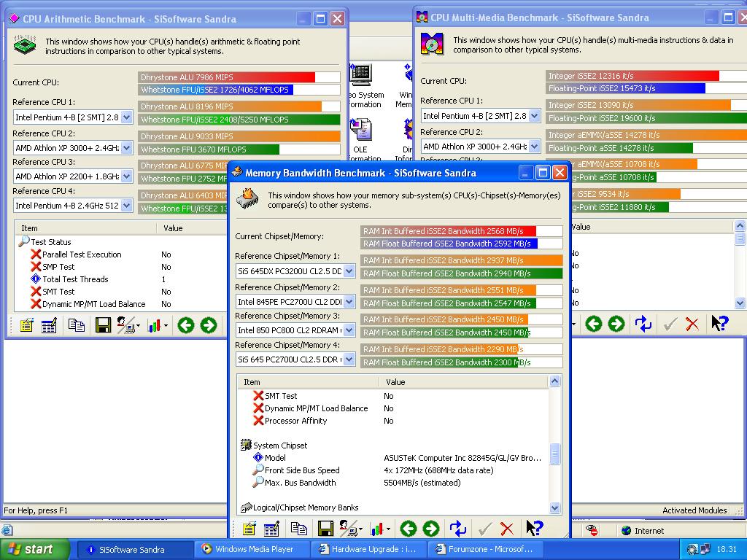Click the options notepad icon in CPU Arithmetic toolbar
The image size is (747, 560).
[x=27, y=326]
